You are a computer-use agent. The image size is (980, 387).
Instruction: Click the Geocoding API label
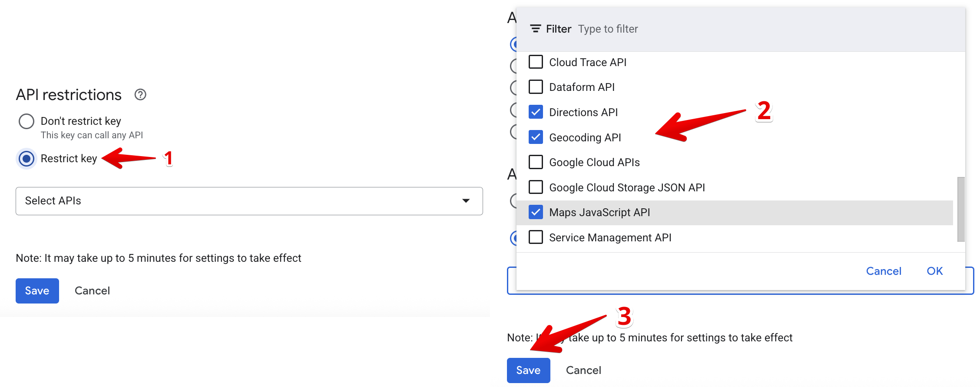pos(585,137)
